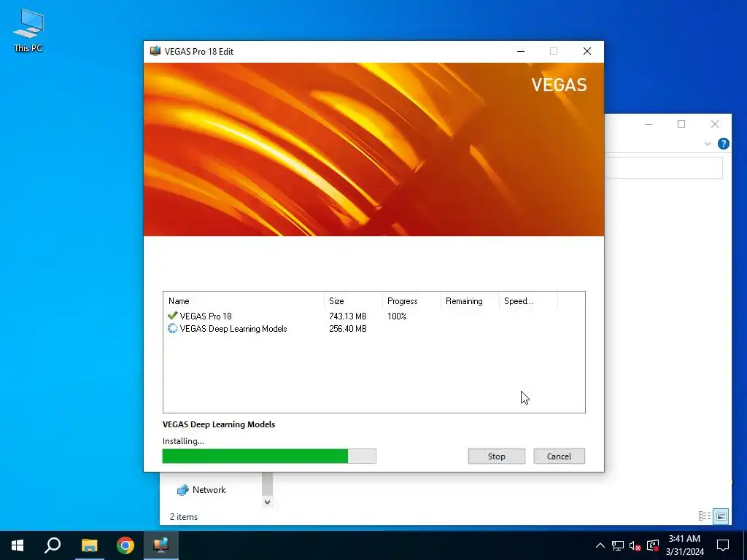Click the muted volume tray icon
Screen dimensions: 747x560
tap(635, 545)
